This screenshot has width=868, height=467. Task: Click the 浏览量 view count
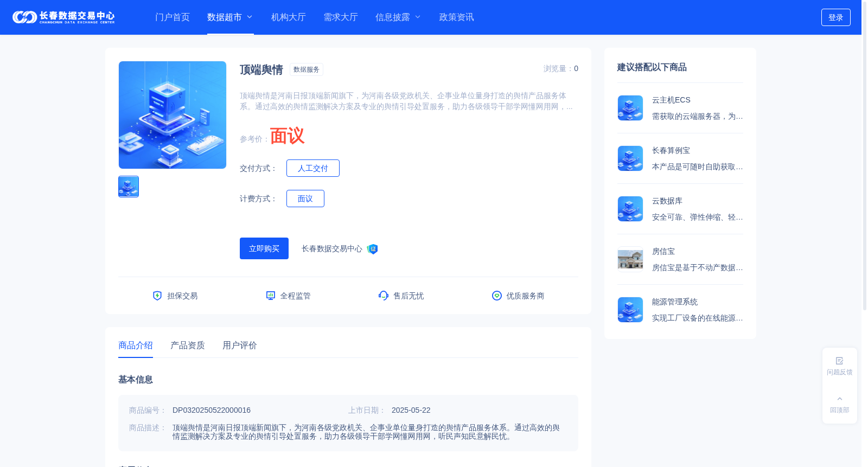click(x=561, y=68)
